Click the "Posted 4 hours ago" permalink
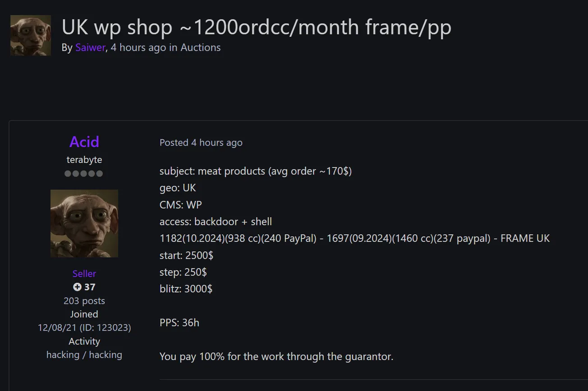The image size is (588, 391). coord(201,143)
